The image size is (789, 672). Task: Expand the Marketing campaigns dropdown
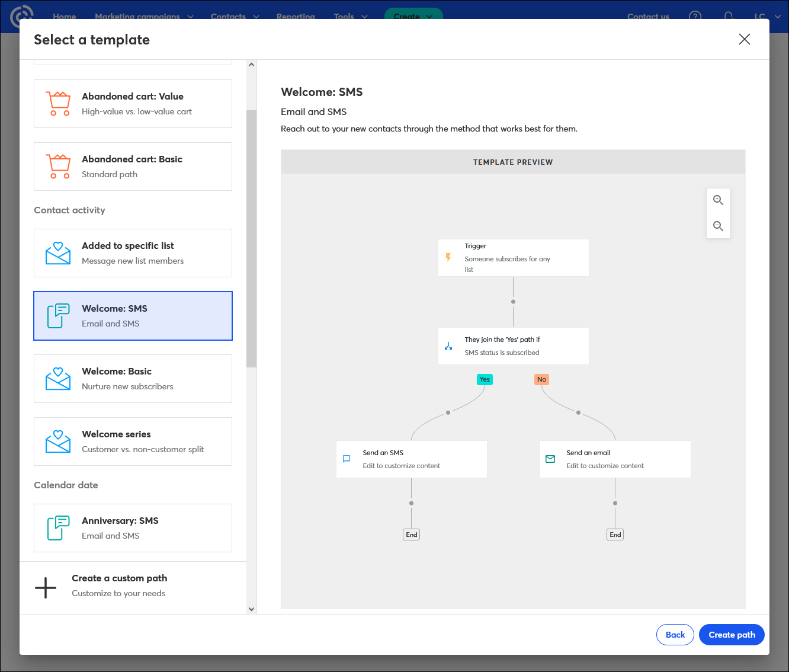tap(144, 17)
